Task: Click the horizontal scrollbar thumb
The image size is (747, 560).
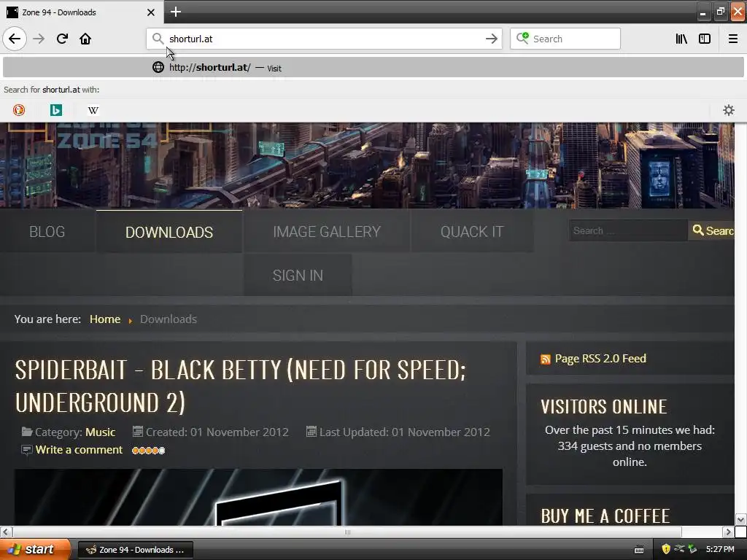Action: (347, 532)
